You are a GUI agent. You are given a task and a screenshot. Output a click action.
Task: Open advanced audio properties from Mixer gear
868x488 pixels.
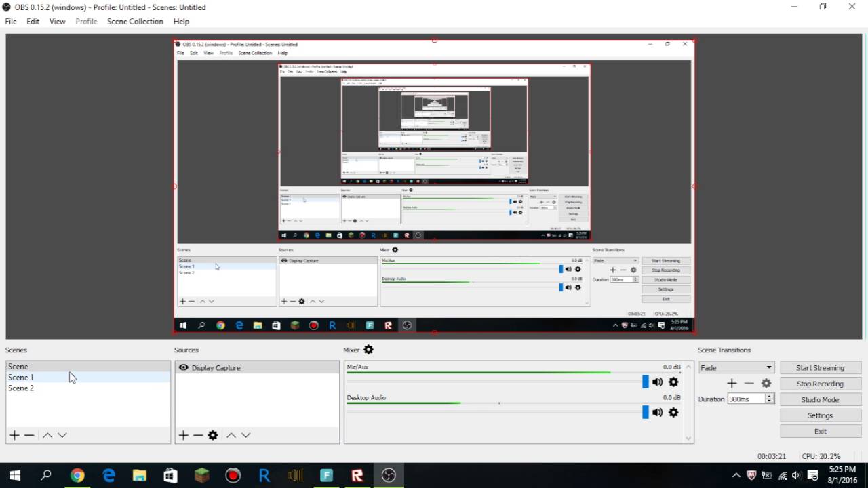(368, 349)
